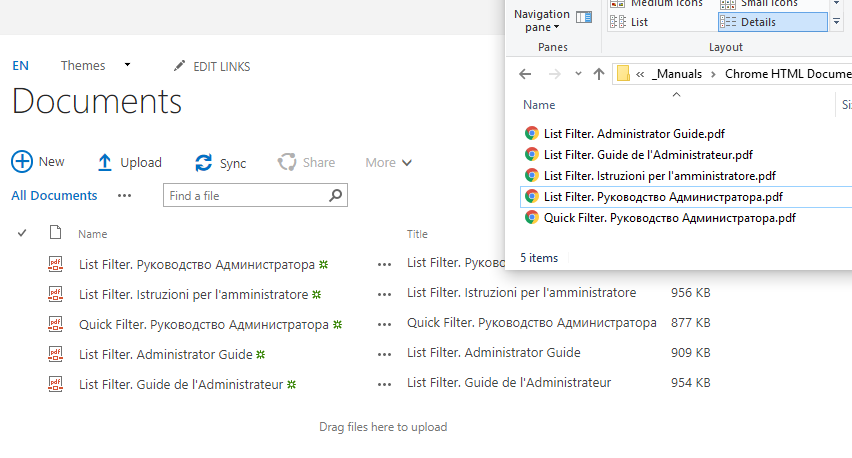Focus the Find a file search box

pos(255,196)
